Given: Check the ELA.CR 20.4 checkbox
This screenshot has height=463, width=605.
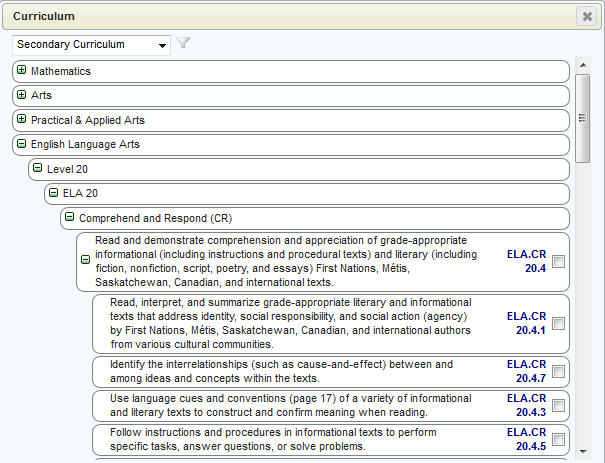Looking at the screenshot, I should 558,262.
